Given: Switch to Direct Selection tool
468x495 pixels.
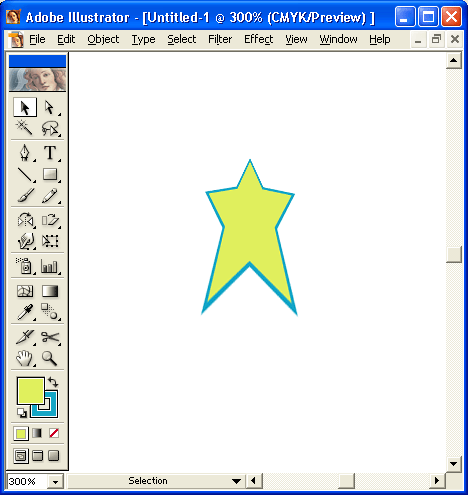Looking at the screenshot, I should (x=50, y=107).
